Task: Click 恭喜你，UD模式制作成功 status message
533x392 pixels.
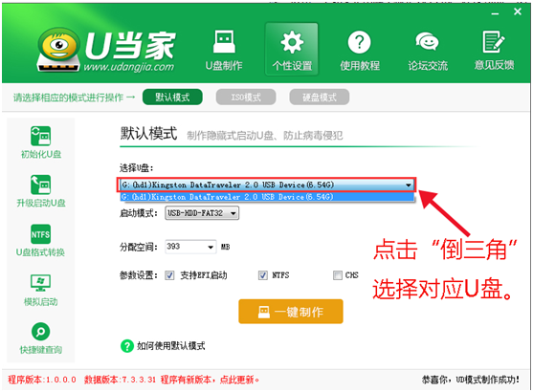Action: (471, 380)
